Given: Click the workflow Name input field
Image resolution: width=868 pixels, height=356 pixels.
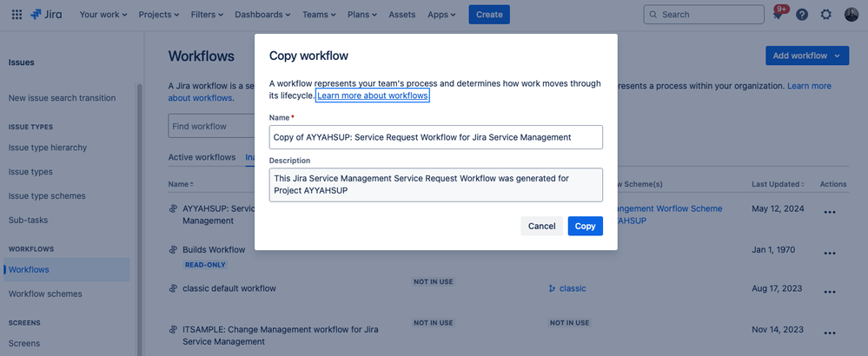Looking at the screenshot, I should (x=435, y=137).
